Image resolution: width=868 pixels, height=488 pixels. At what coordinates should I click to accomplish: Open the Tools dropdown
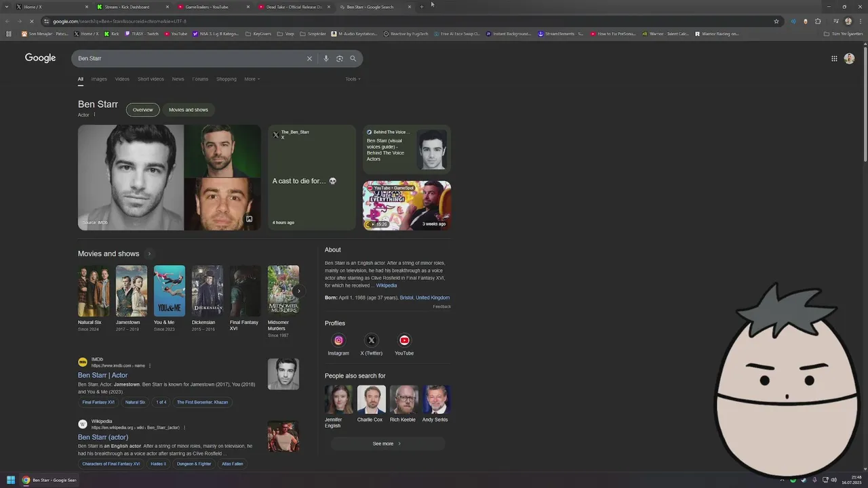[x=353, y=79]
